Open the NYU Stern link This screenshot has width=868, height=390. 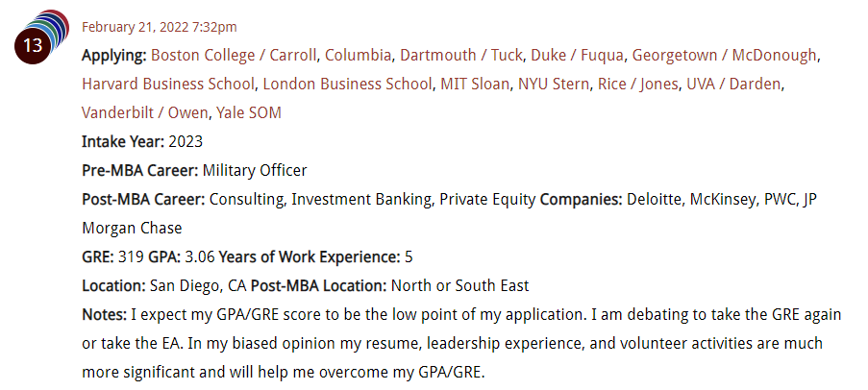pyautogui.click(x=554, y=85)
